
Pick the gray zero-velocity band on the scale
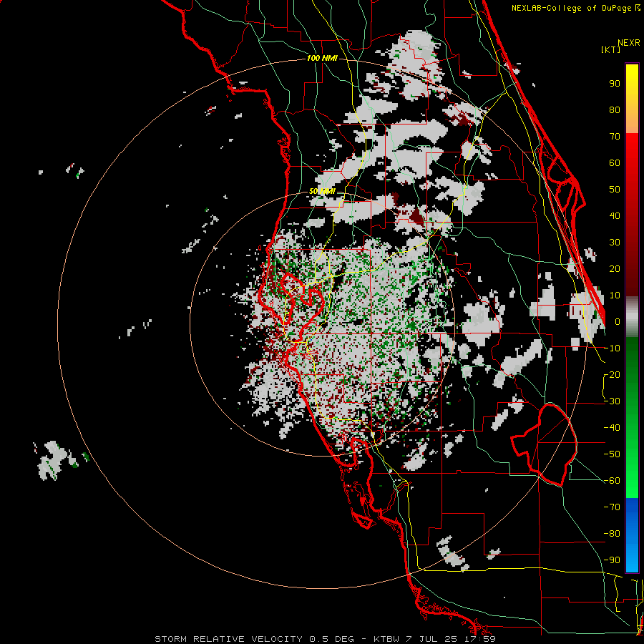[632, 317]
